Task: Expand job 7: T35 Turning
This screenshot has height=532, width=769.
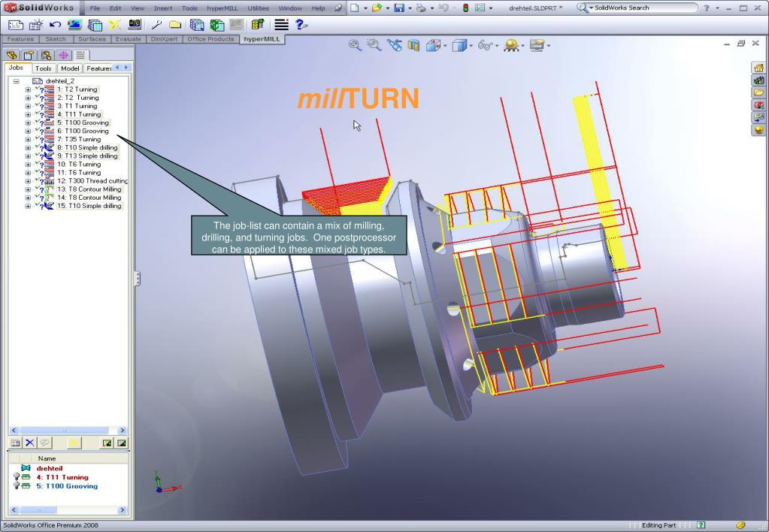Action: coord(28,140)
